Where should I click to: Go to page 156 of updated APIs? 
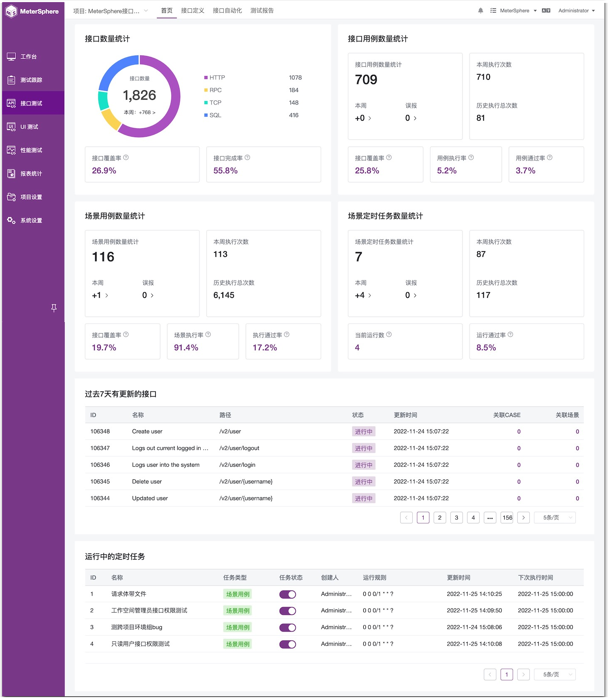pos(507,517)
